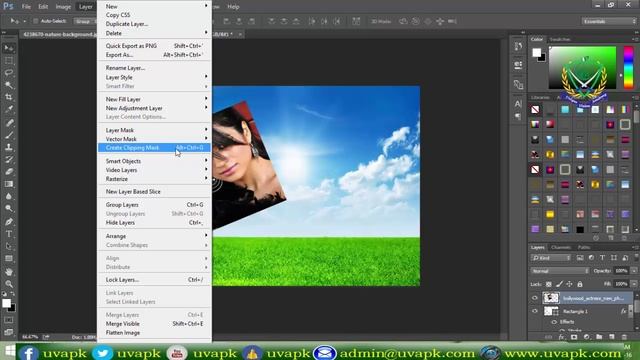Select the Crop tool
Image resolution: width=640 pixels, height=360 pixels.
pyautogui.click(x=9, y=97)
